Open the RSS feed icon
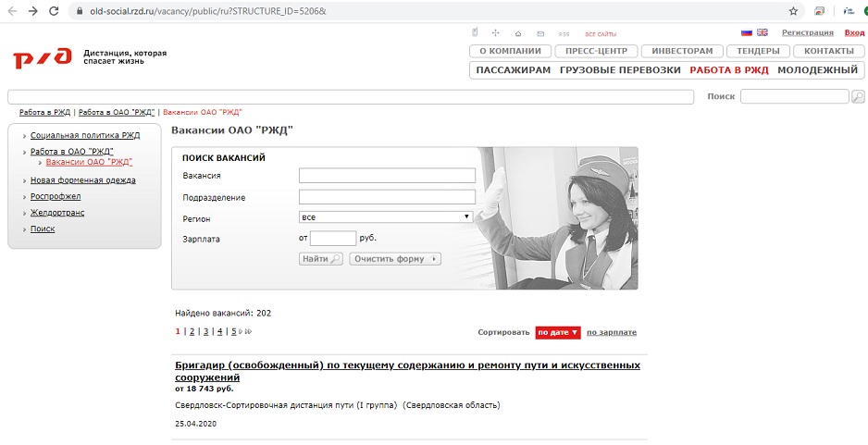This screenshot has height=445, width=868. point(563,33)
